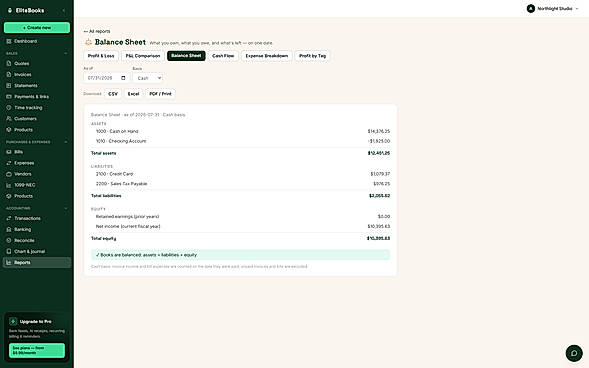This screenshot has width=589, height=368.
Task: Open the Banking sidebar icon
Action: coord(9,229)
